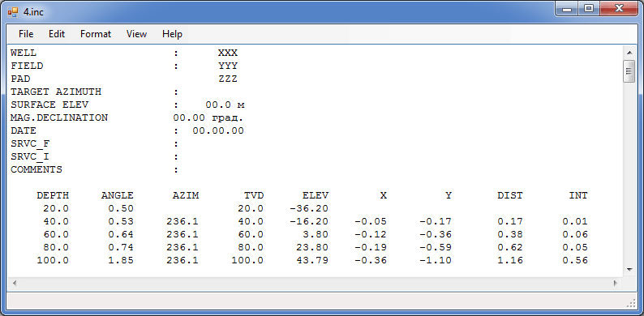Open the Help menu

coord(172,34)
